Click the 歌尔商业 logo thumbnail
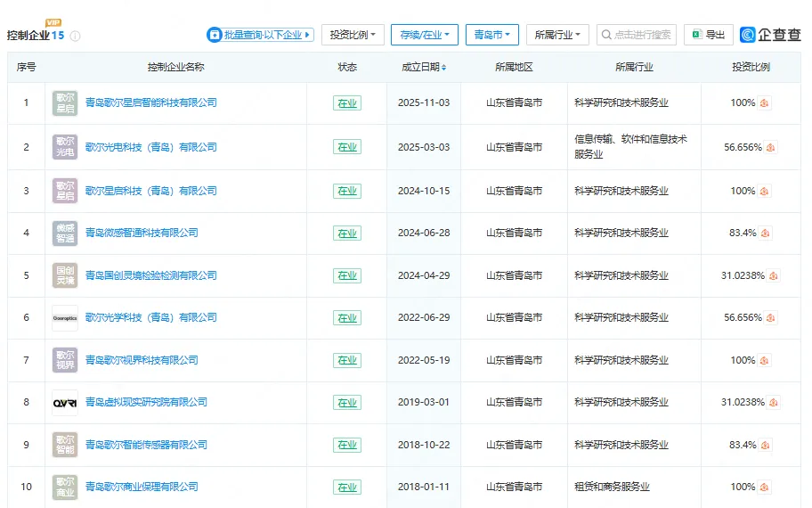The image size is (812, 508). click(65, 488)
